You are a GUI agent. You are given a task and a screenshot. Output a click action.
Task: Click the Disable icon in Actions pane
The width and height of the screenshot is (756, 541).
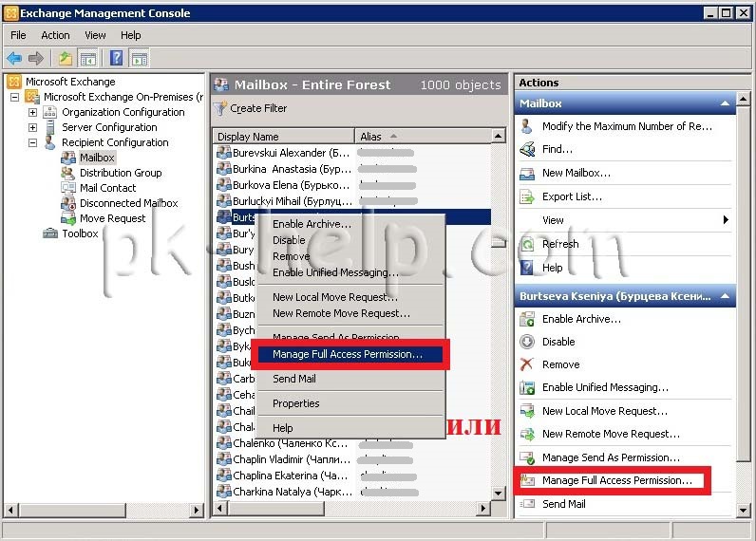(527, 342)
